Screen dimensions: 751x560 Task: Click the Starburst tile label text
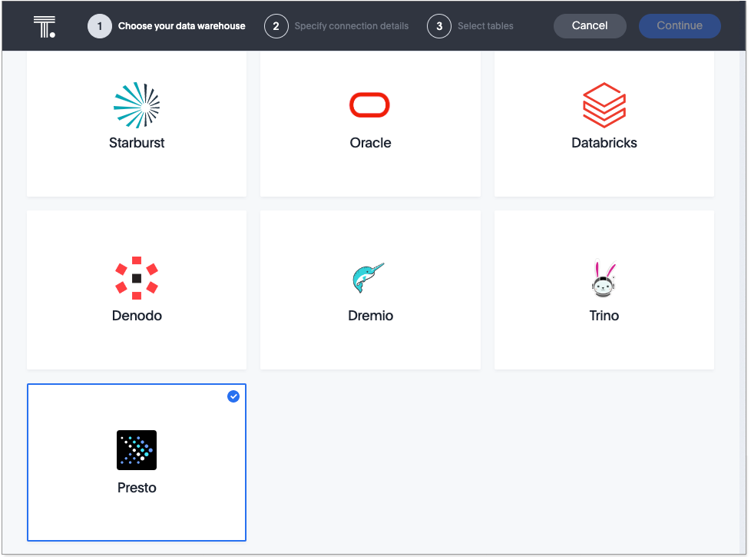coord(137,143)
